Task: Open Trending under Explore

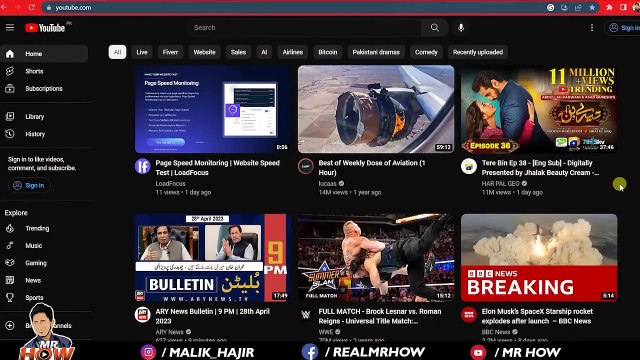Action: click(44, 228)
